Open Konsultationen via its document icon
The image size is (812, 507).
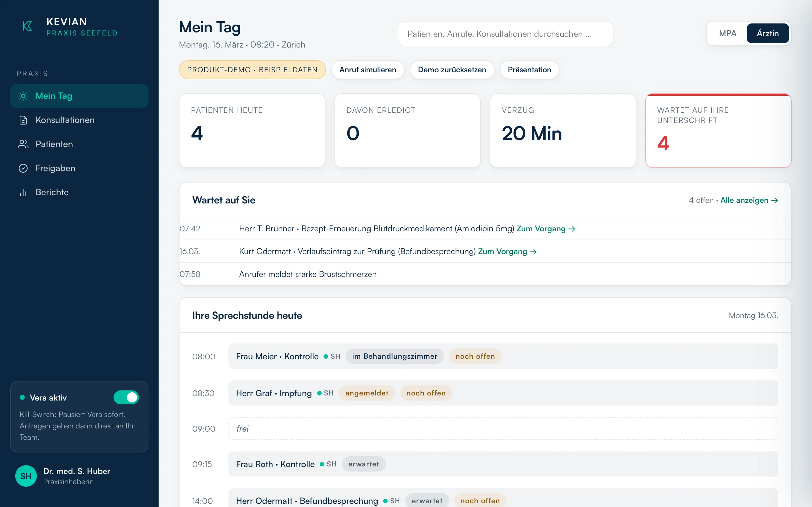tap(23, 120)
